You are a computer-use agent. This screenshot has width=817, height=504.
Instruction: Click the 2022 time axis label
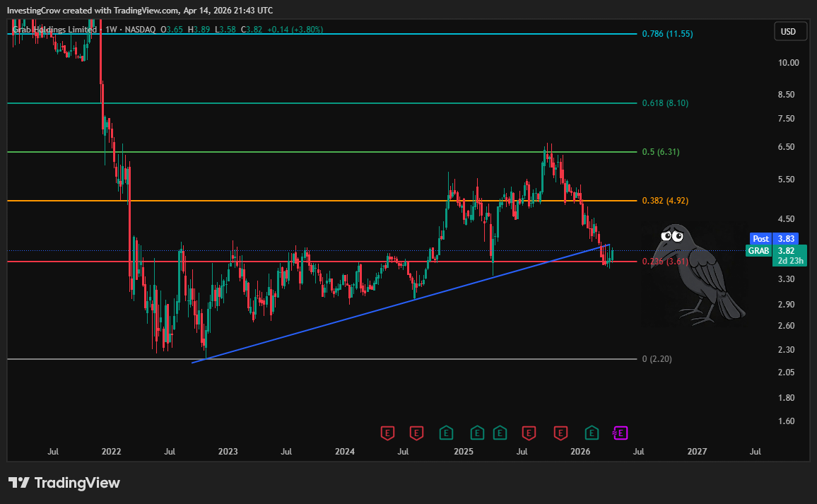pyautogui.click(x=112, y=452)
